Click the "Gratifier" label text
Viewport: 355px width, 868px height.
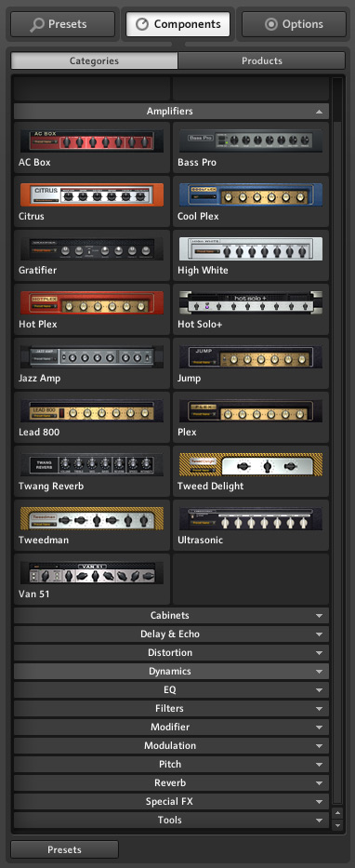tap(37, 271)
